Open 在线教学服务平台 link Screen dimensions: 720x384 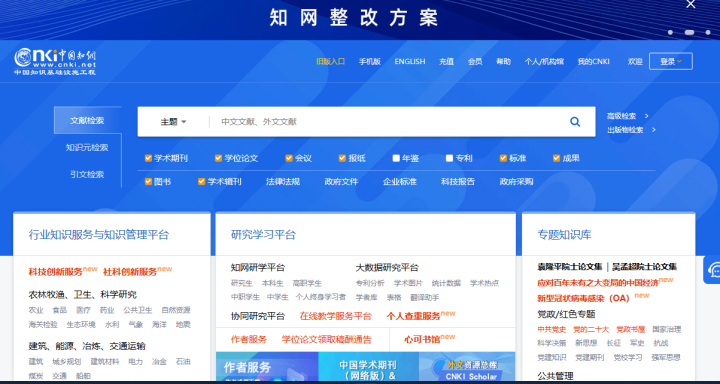pos(335,316)
